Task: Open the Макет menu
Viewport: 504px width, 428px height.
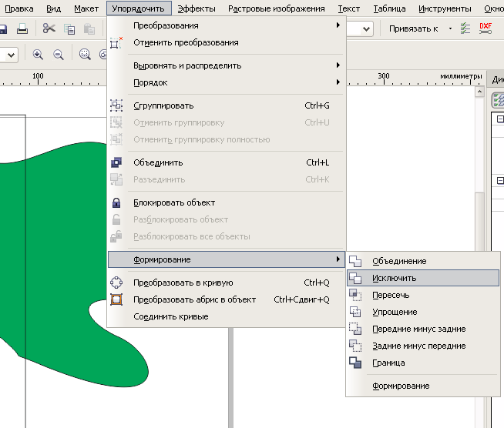Action: click(86, 8)
